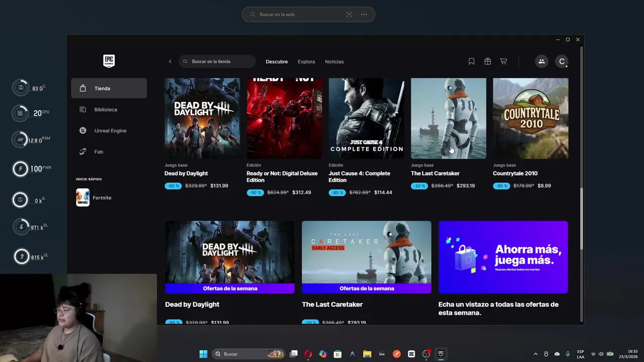Open CapCut from taskbar
This screenshot has height=362, width=644.
coord(411,354)
